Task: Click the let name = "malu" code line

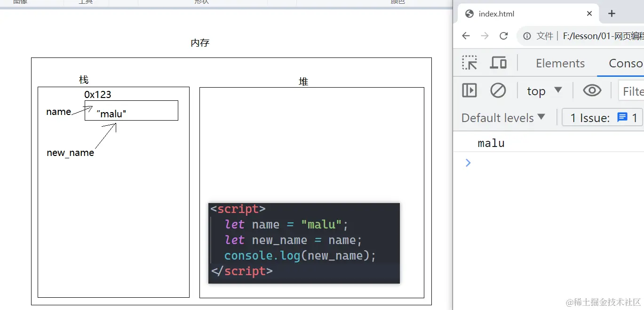Action: pos(286,225)
